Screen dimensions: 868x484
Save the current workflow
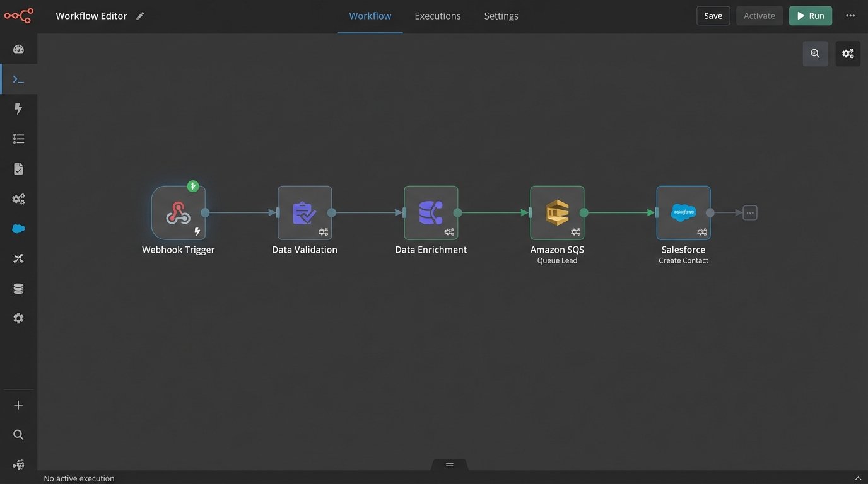[x=713, y=15]
